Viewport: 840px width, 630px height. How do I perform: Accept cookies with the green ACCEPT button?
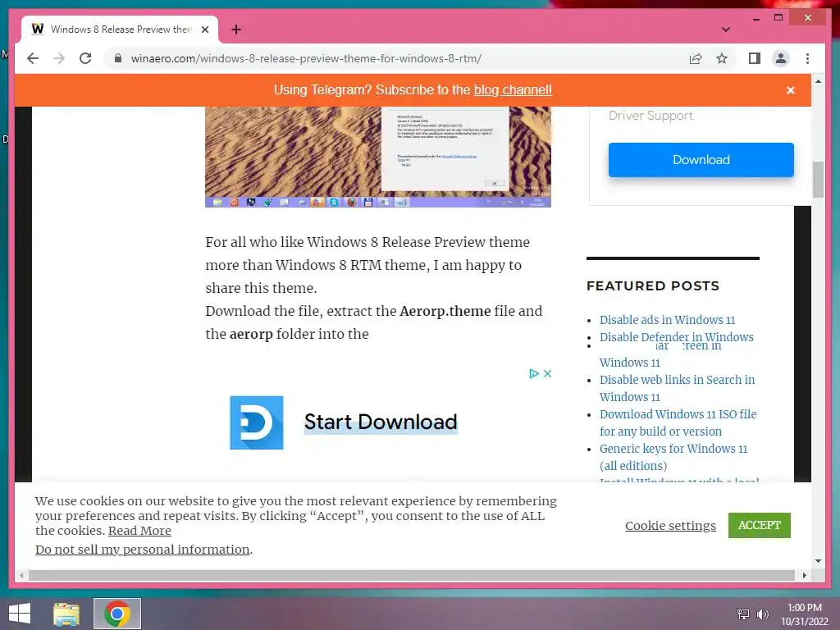pos(759,525)
